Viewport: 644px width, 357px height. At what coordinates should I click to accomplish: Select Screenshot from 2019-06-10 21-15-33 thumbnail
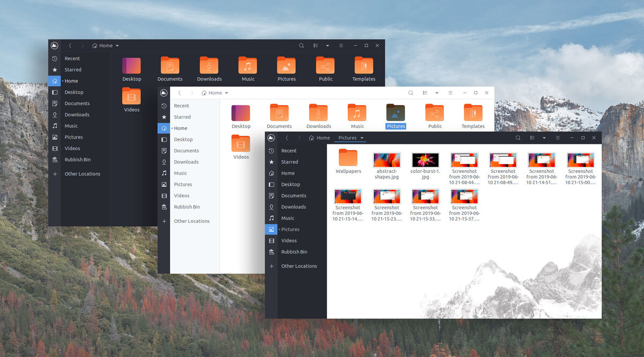(x=426, y=196)
